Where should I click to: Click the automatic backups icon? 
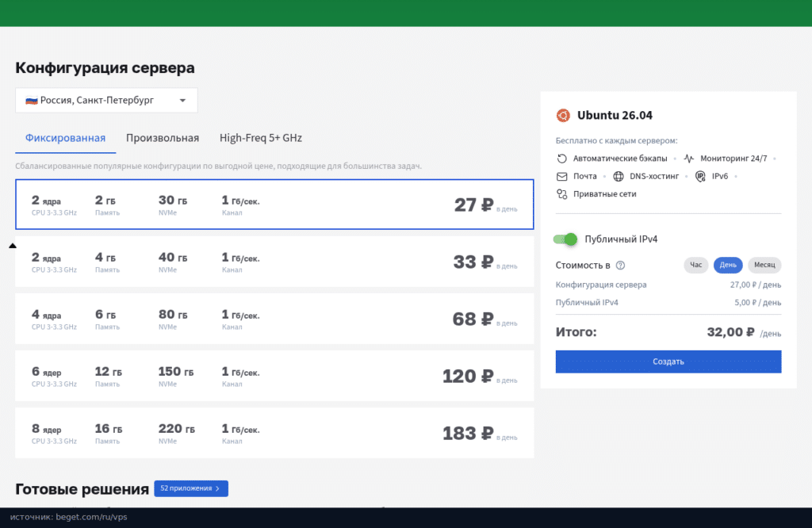click(x=562, y=159)
